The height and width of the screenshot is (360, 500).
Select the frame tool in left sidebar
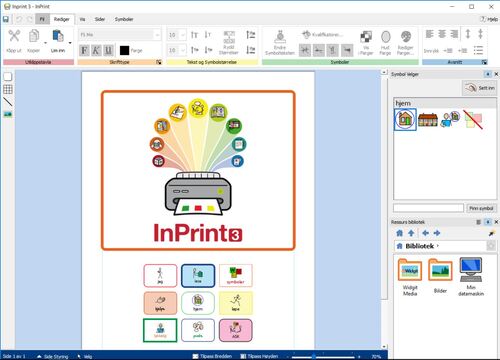[x=8, y=77]
